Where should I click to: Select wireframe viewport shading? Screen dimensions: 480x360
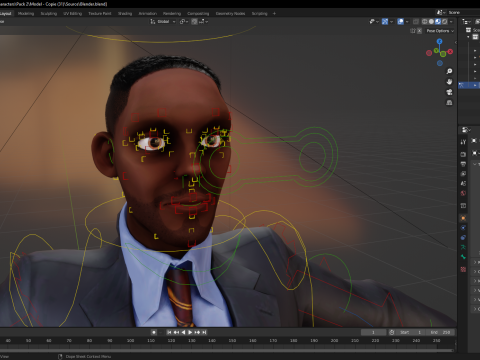click(x=425, y=21)
